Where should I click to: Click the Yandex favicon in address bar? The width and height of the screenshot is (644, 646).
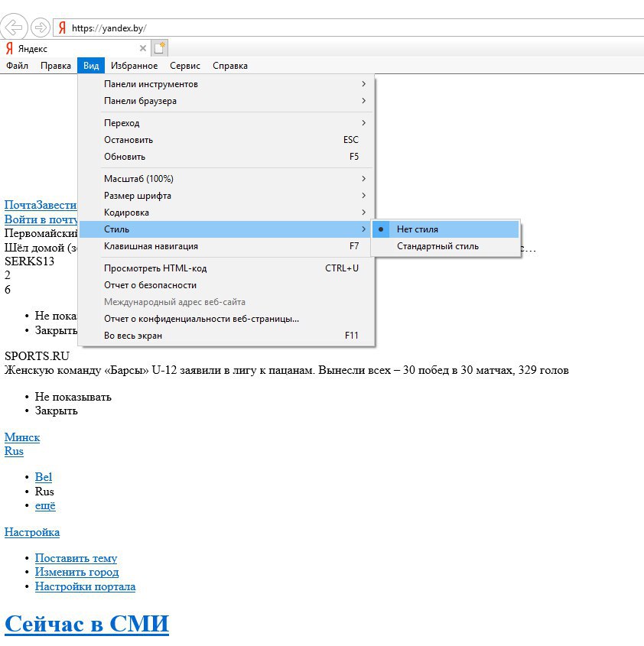click(x=62, y=28)
